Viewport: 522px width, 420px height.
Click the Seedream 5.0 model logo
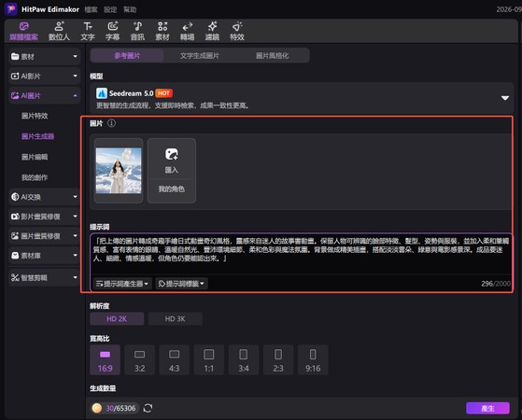(x=102, y=93)
